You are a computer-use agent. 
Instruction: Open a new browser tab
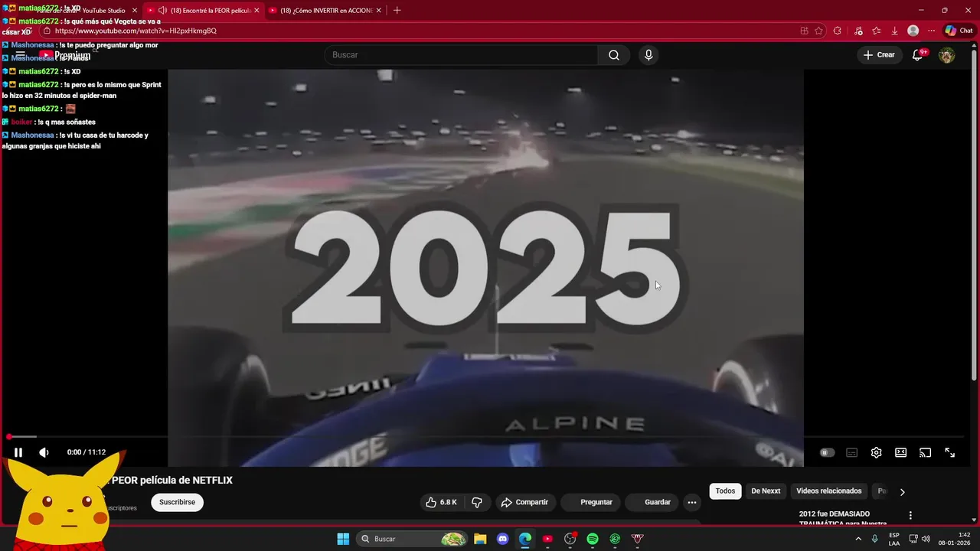point(397,11)
